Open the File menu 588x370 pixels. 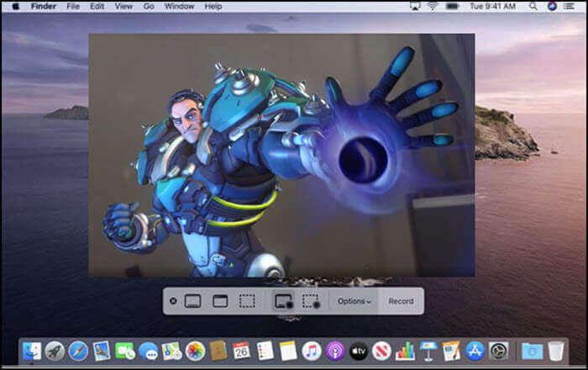(73, 6)
